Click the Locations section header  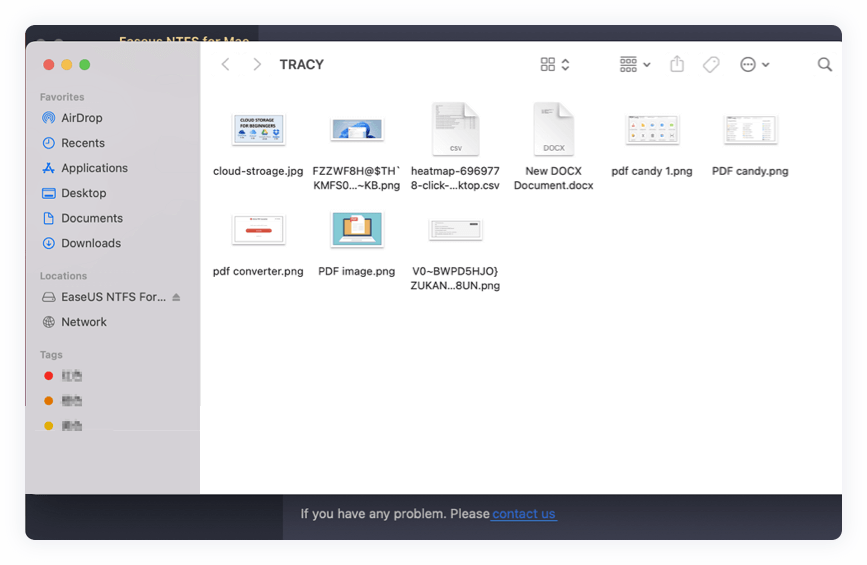pyautogui.click(x=63, y=276)
